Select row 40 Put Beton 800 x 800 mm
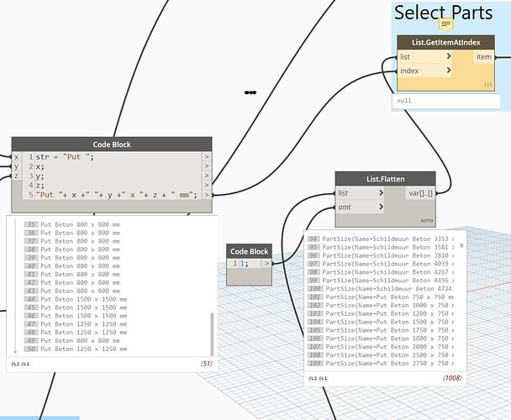This screenshot has width=511, height=420. pyautogui.click(x=72, y=266)
